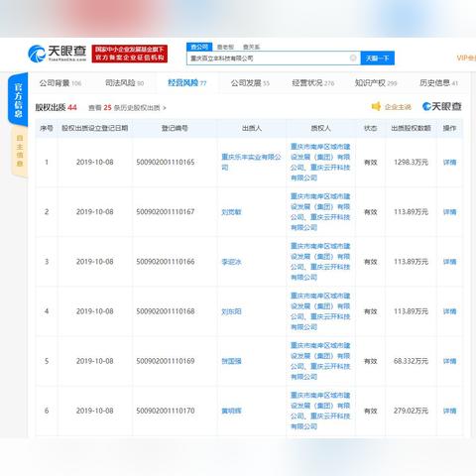Click the date 2019-10-08 in row 1
Image resolution: width=476 pixels, height=476 pixels.
(95, 163)
